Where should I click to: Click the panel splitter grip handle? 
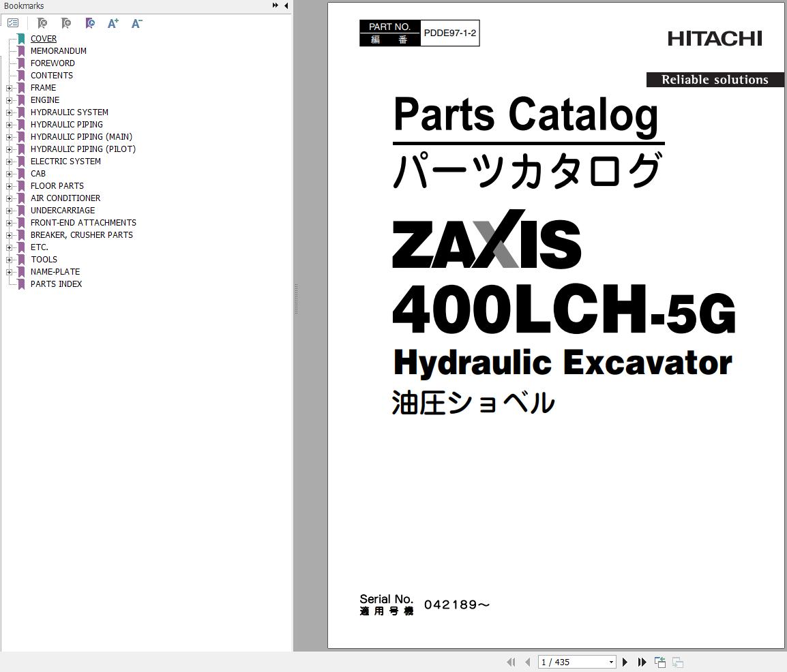coord(297,299)
